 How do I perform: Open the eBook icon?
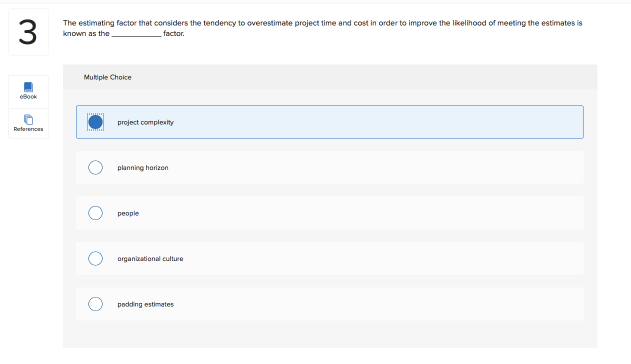click(28, 87)
